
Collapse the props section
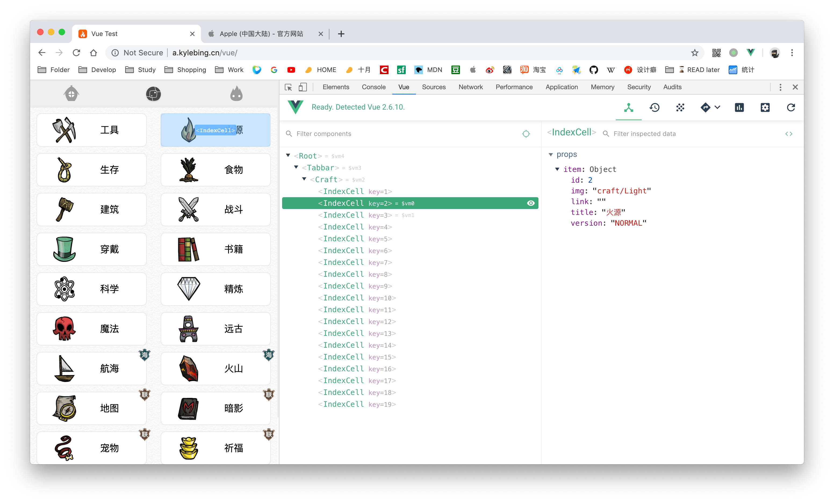click(x=551, y=154)
